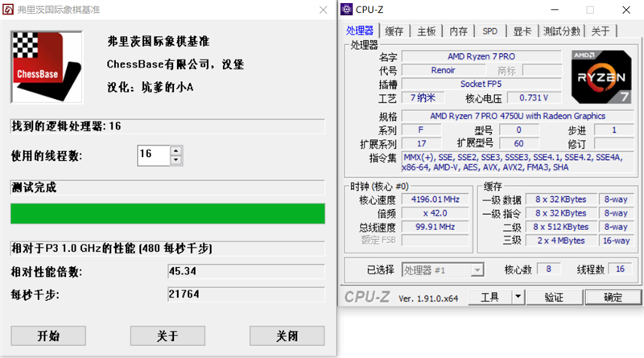Click the relative performance value 45.34
This screenshot has width=644, height=358.
pos(246,271)
